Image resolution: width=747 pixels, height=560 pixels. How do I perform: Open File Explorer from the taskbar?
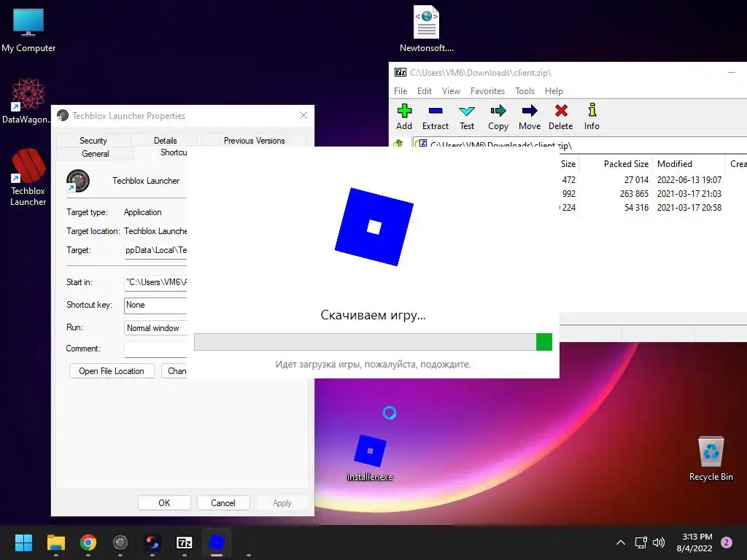tap(55, 542)
